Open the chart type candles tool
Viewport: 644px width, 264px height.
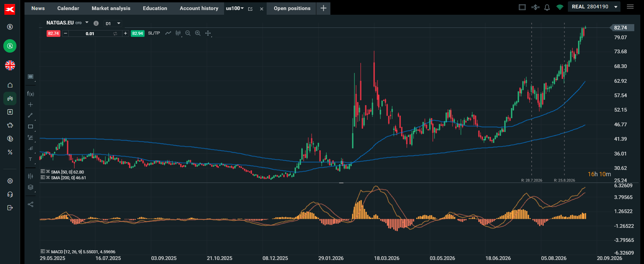point(31,176)
